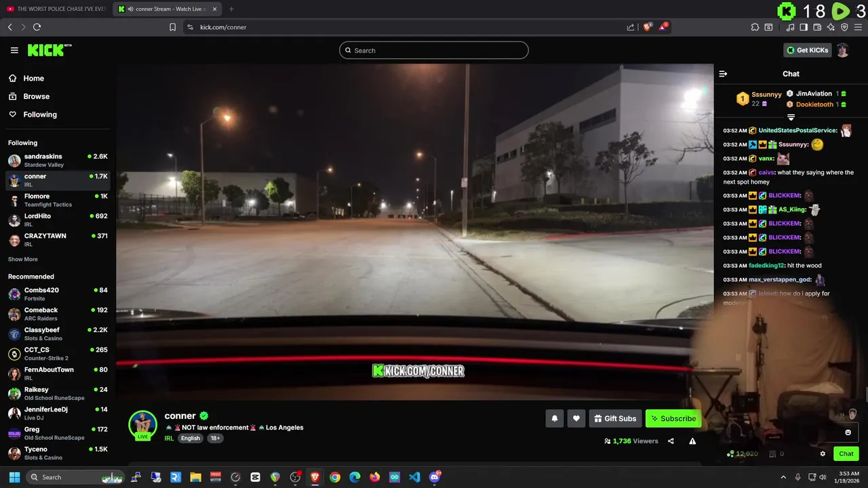The image size is (868, 488).
Task: Open conner's avatar with LIVE badge
Action: point(142,426)
